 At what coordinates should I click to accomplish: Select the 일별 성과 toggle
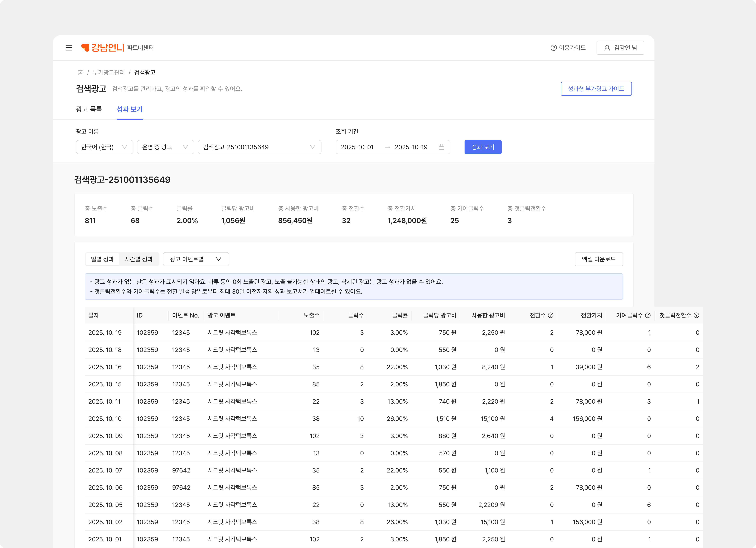102,259
